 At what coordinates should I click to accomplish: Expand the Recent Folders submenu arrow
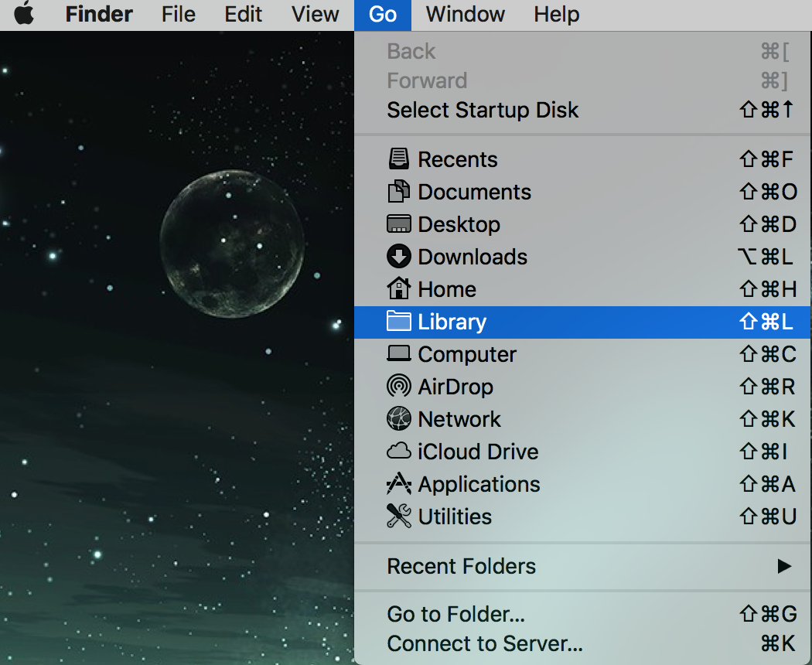[x=784, y=566]
